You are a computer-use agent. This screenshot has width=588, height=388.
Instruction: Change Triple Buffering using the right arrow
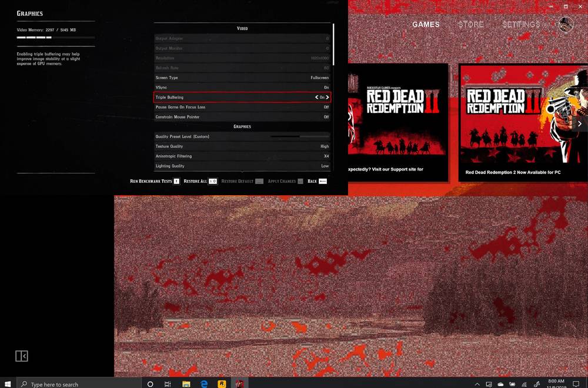pos(328,97)
